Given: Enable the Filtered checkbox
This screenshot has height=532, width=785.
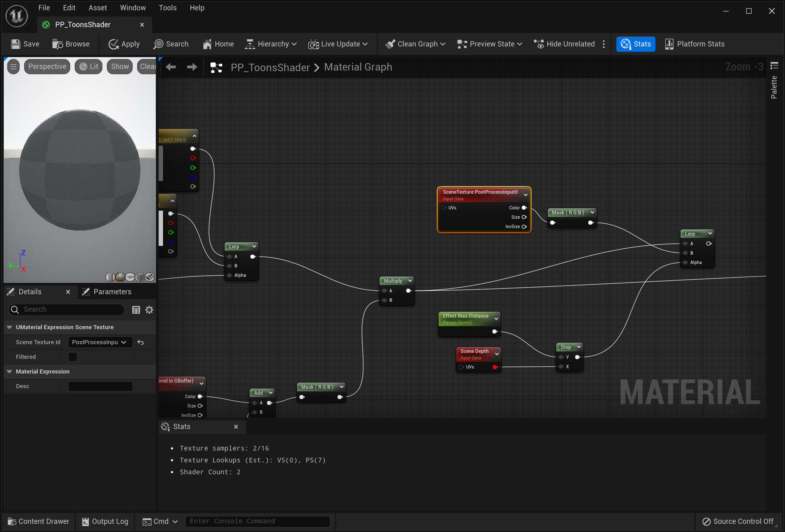Looking at the screenshot, I should click(x=73, y=357).
